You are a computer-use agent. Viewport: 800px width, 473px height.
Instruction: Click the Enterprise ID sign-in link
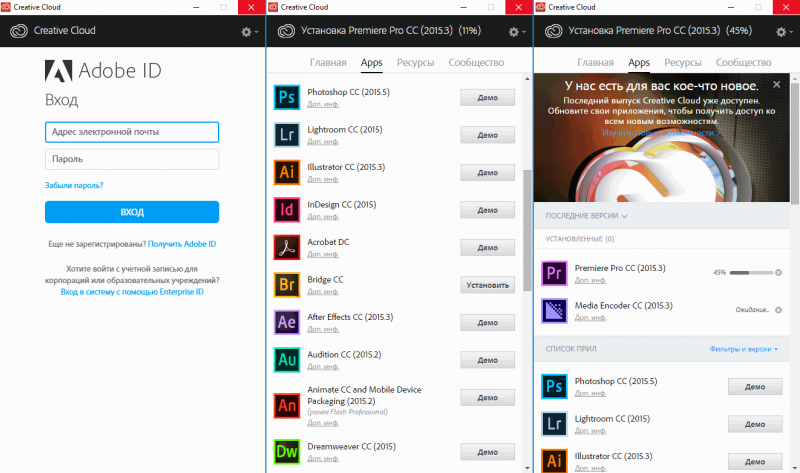(132, 292)
